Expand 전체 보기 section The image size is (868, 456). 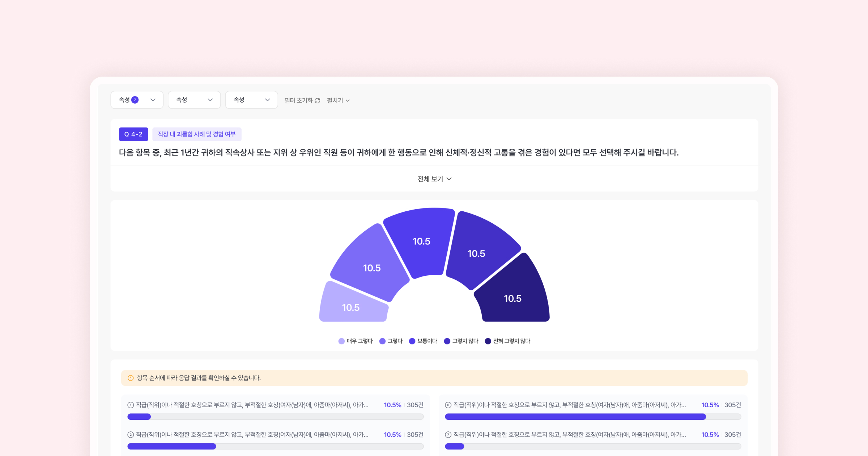[x=434, y=179]
